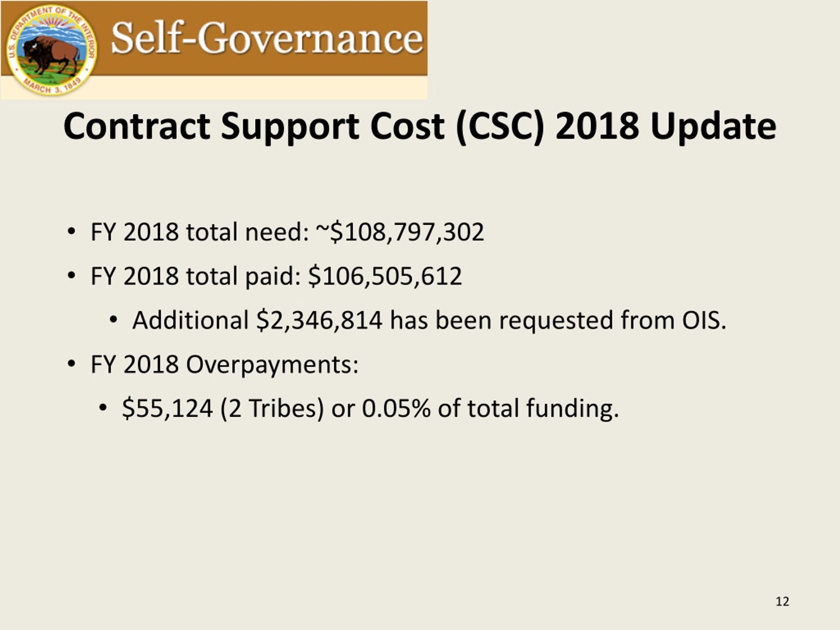
Task: Click the Additional $2,346,814 sub-bullet text
Action: point(429,320)
